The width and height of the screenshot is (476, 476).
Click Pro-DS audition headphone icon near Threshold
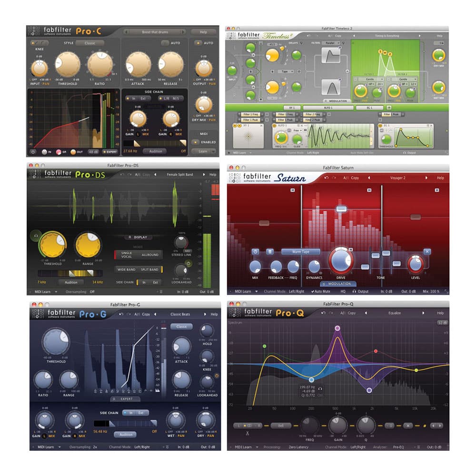coord(36,236)
